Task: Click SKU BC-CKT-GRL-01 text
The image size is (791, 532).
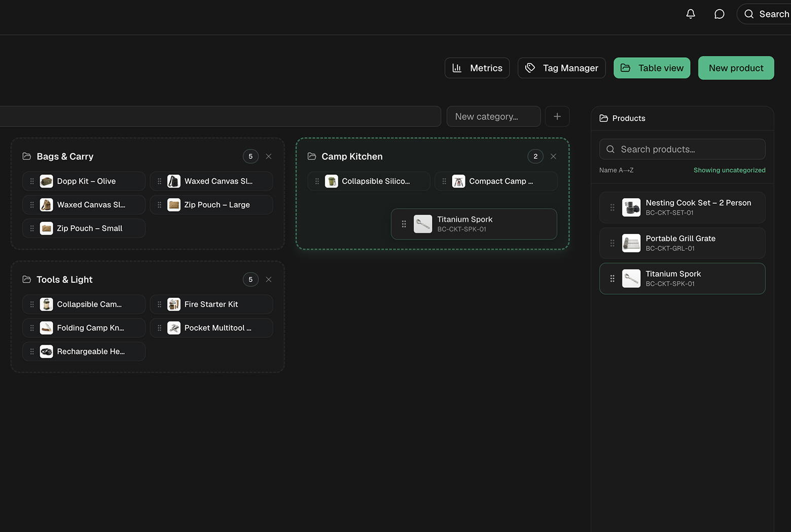Action: (670, 249)
